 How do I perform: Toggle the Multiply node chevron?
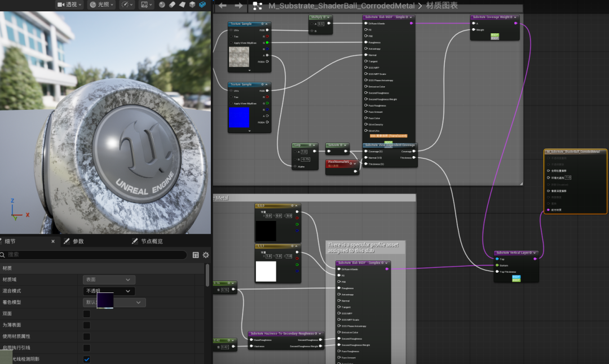tap(329, 17)
